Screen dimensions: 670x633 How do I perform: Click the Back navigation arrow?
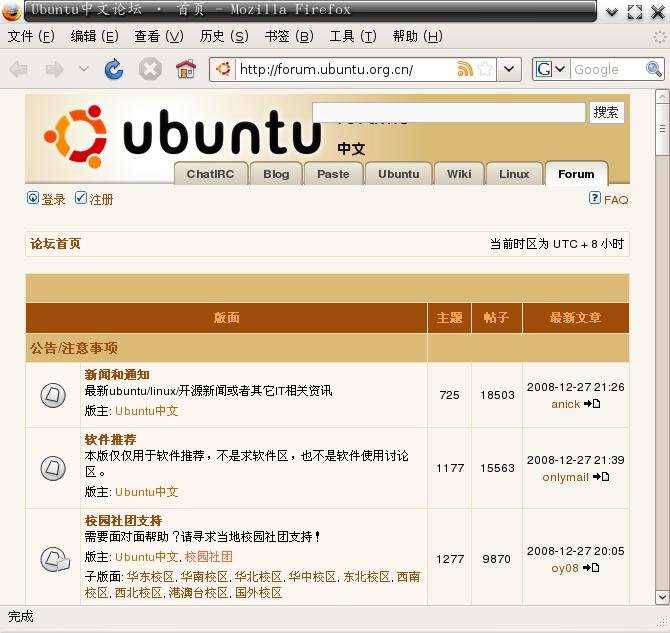[x=18, y=69]
